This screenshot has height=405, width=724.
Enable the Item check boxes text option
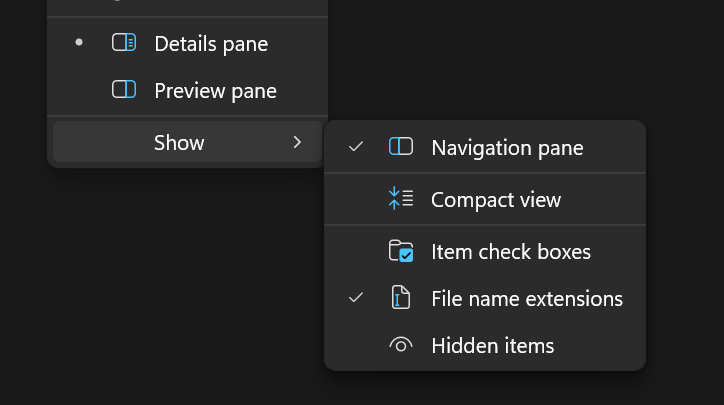pyautogui.click(x=511, y=251)
